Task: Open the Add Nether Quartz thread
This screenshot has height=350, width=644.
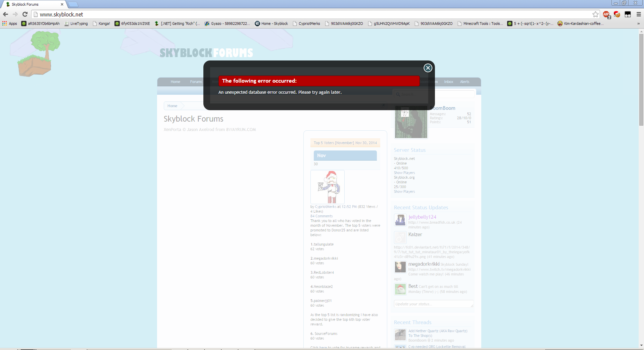Action: click(438, 333)
